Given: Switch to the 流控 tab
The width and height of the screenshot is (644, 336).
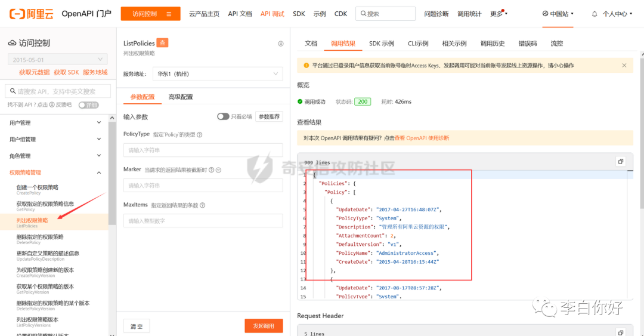Looking at the screenshot, I should tap(556, 43).
